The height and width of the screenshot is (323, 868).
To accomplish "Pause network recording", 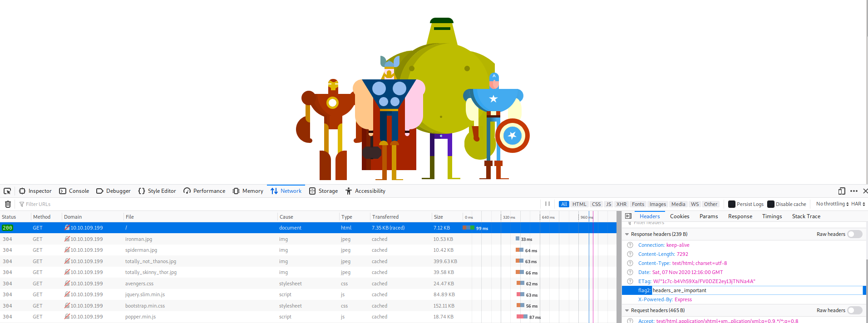I will 547,204.
